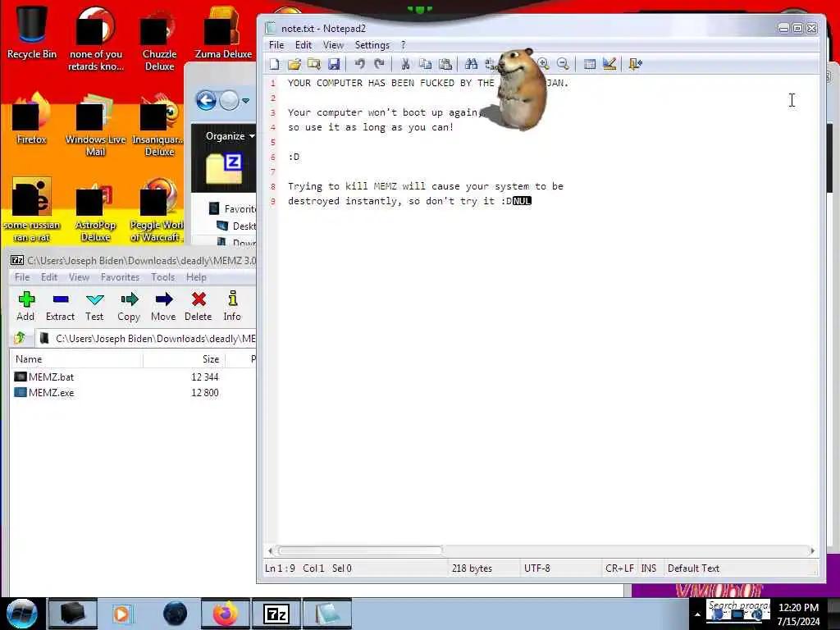Open the File menu in Notepad2
The image size is (840, 630).
[x=276, y=45]
